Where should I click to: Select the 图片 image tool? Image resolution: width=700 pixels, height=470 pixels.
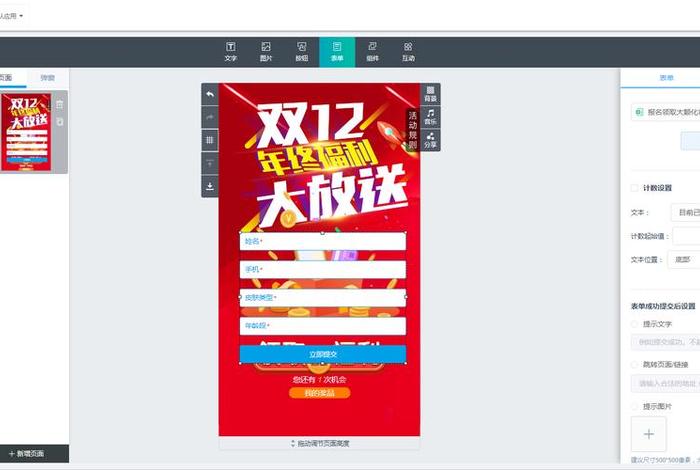pyautogui.click(x=266, y=52)
